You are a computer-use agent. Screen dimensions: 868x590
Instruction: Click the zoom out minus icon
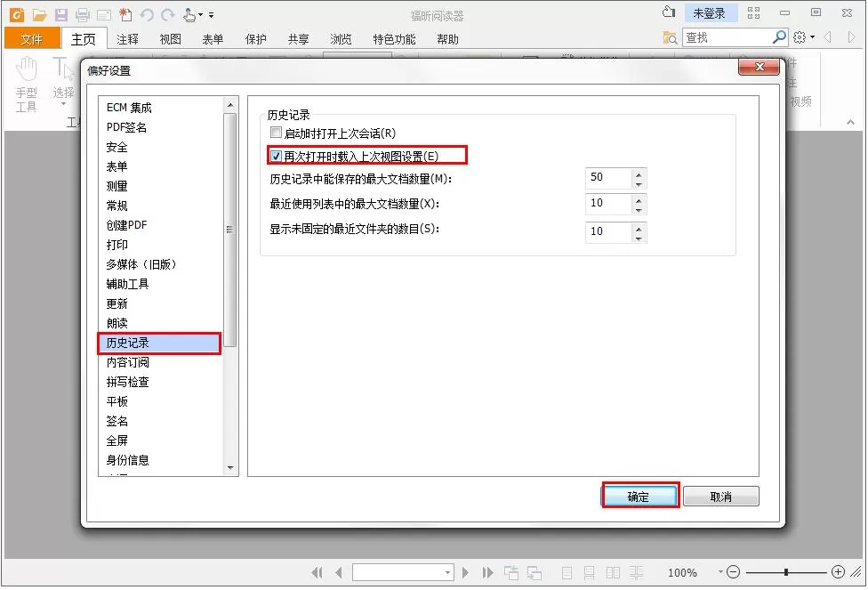click(x=733, y=571)
